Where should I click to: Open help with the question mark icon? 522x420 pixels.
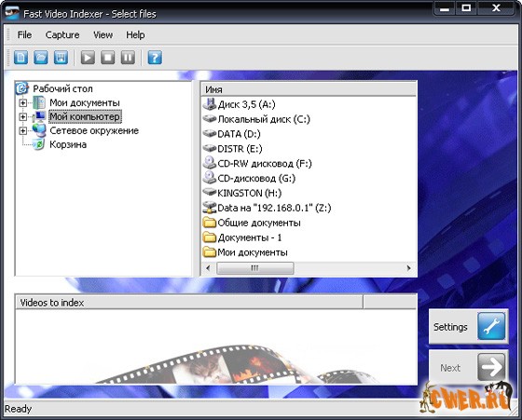tap(155, 58)
